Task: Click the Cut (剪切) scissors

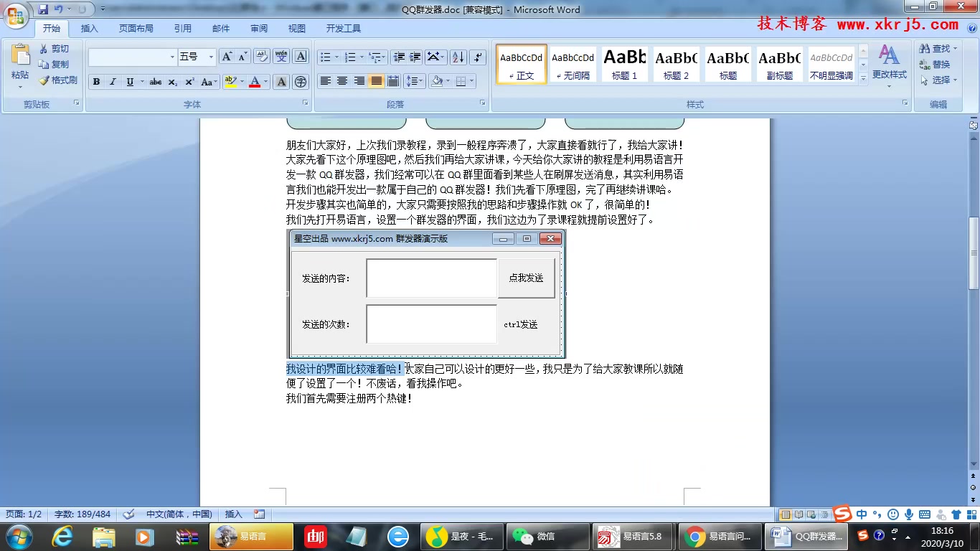Action: tap(54, 49)
